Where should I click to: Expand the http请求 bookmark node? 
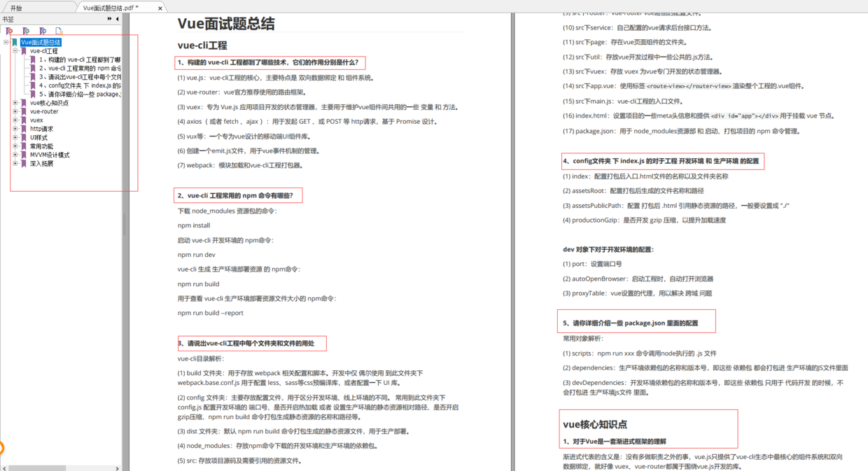[x=15, y=129]
